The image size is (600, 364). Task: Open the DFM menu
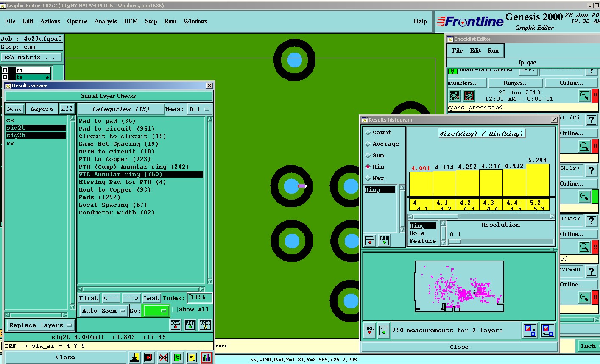(131, 21)
